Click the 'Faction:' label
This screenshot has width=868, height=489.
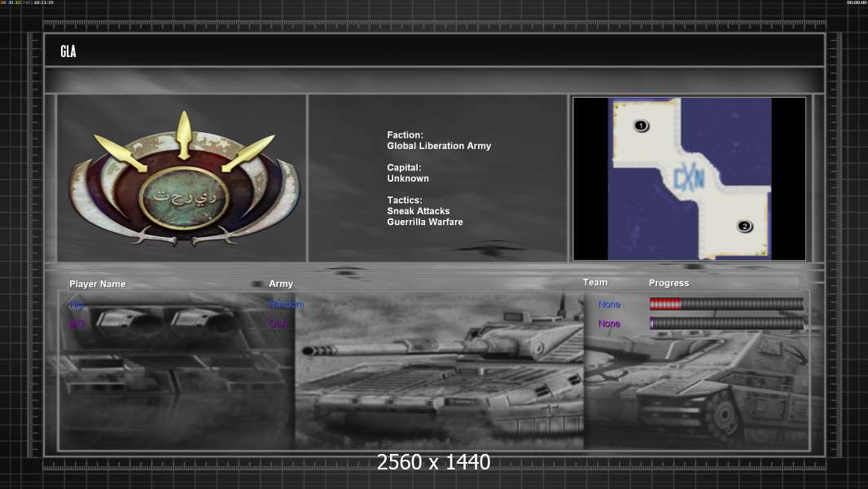(406, 134)
